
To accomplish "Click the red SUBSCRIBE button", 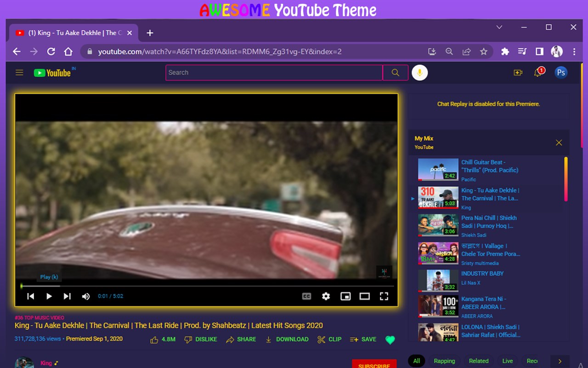I will pos(374,364).
